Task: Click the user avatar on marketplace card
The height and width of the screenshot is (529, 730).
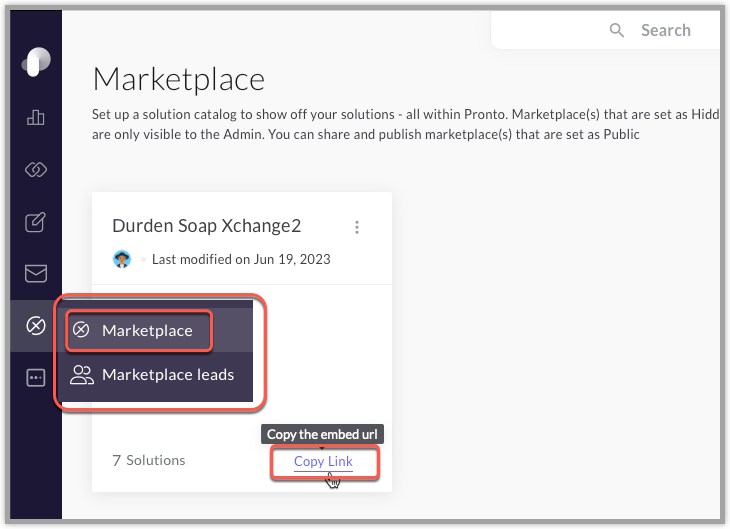Action: (x=122, y=259)
